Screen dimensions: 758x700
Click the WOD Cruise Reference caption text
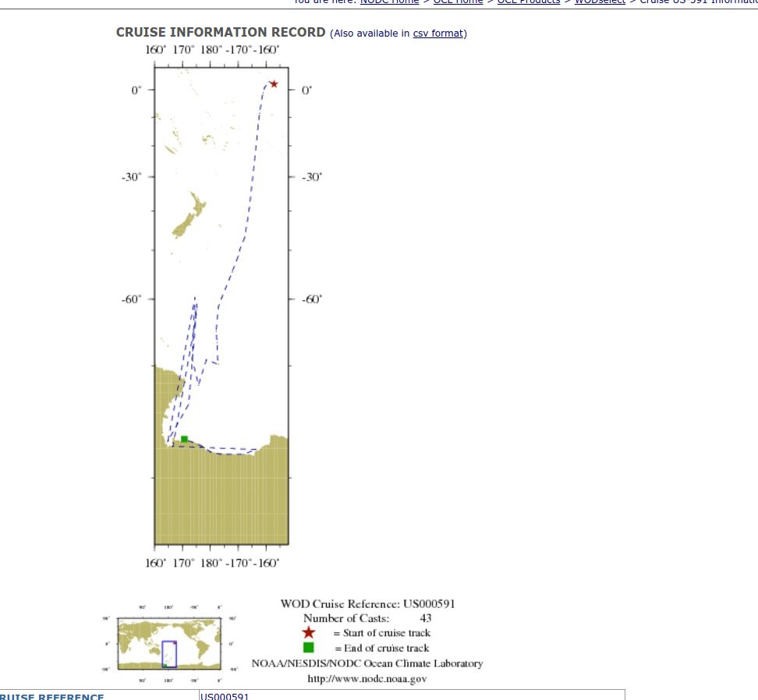click(367, 603)
